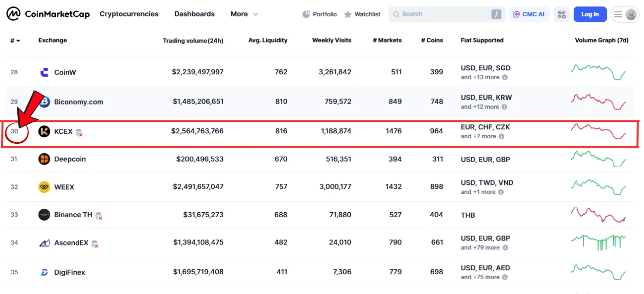
Task: Click the Deepcoin exchange logo
Action: pyautogui.click(x=45, y=159)
